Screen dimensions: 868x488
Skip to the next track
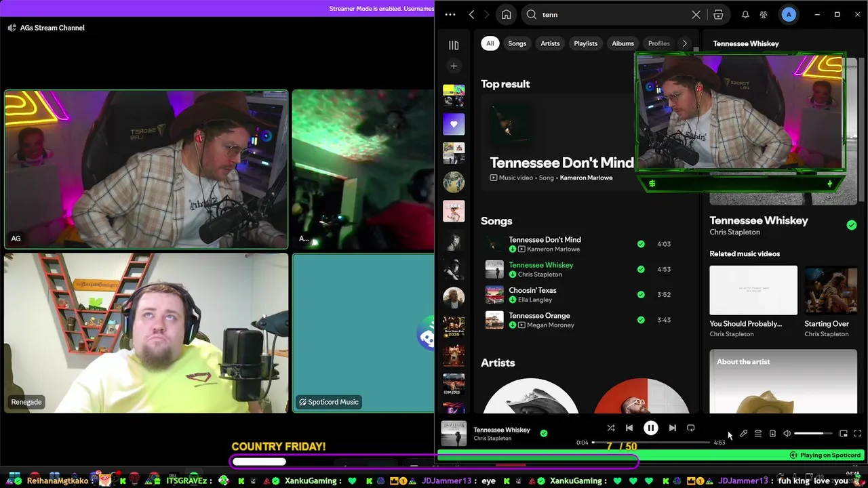tap(672, 428)
